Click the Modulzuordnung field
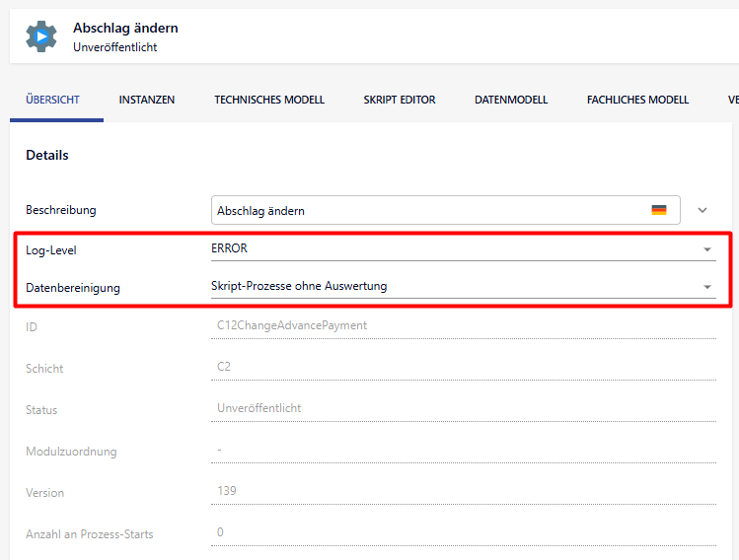739x560 pixels. point(464,450)
